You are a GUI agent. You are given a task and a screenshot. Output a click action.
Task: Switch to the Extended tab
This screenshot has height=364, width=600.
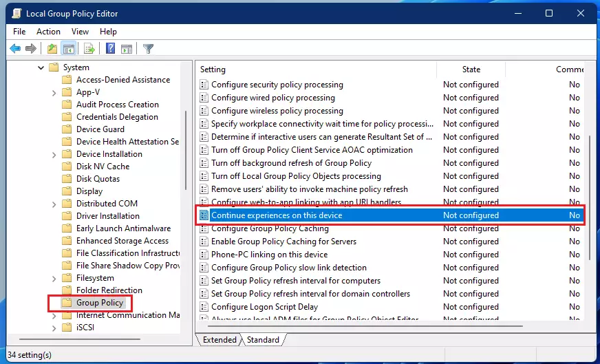[x=219, y=340]
